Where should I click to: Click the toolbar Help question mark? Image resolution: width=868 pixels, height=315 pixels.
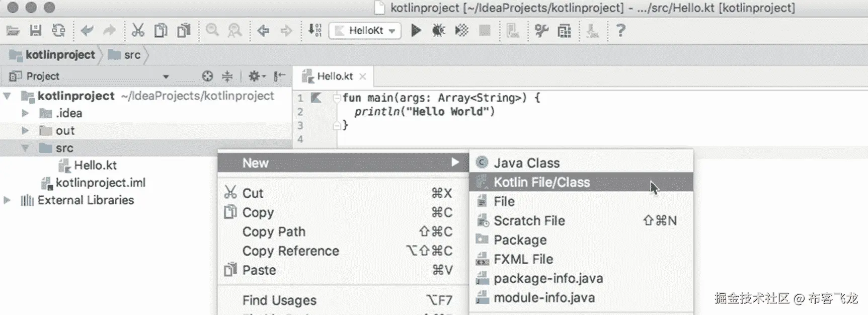pos(621,31)
